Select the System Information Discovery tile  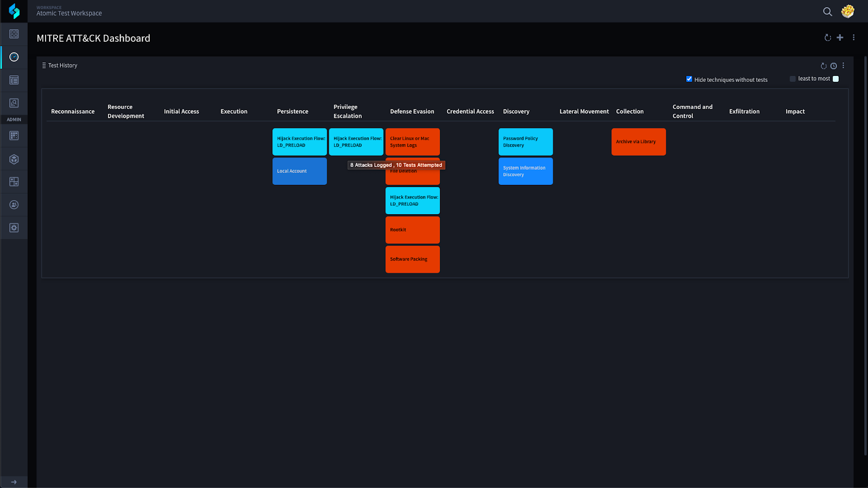click(526, 171)
